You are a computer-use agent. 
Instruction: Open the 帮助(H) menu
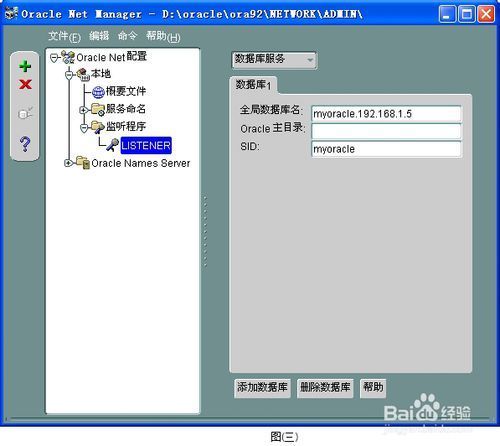(x=163, y=36)
